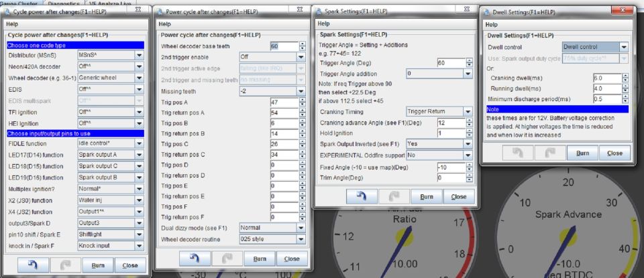This screenshot has height=278, width=644.
Task: Open LED17(D14) function dropdown
Action: pyautogui.click(x=111, y=155)
